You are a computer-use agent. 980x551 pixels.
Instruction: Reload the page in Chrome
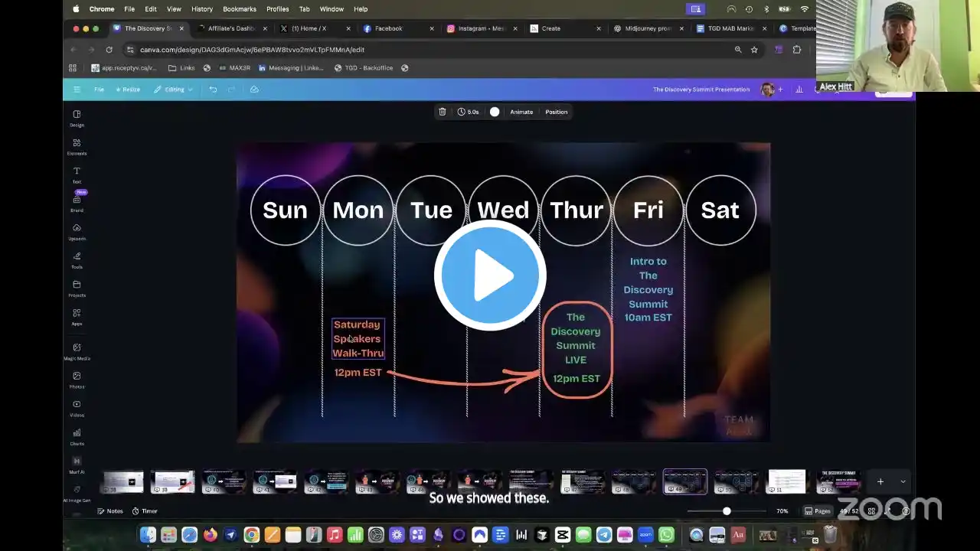point(109,50)
